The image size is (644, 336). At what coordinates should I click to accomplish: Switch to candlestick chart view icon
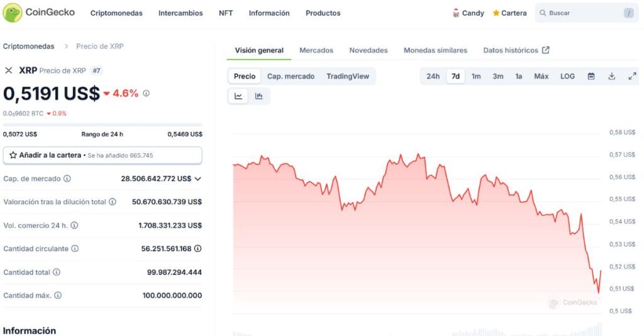[x=258, y=97]
